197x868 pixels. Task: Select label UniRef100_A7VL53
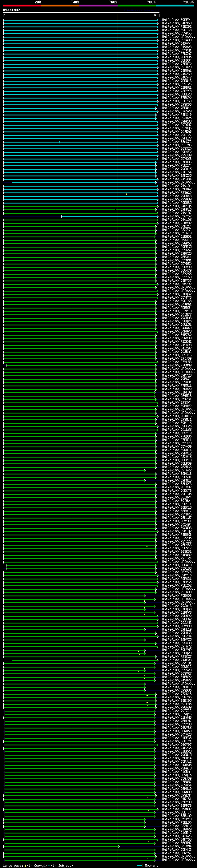pos(177,362)
